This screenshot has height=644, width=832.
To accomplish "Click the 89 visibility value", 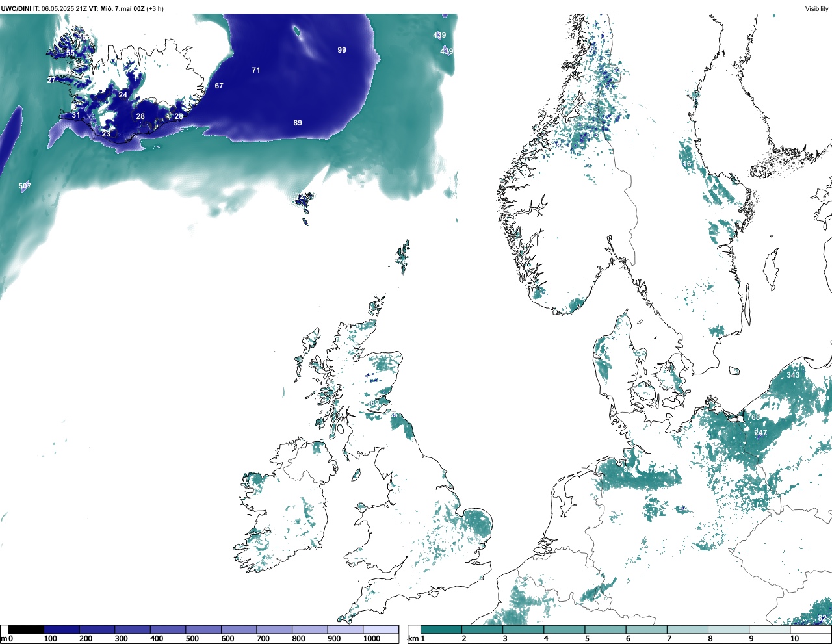I will pyautogui.click(x=298, y=123).
